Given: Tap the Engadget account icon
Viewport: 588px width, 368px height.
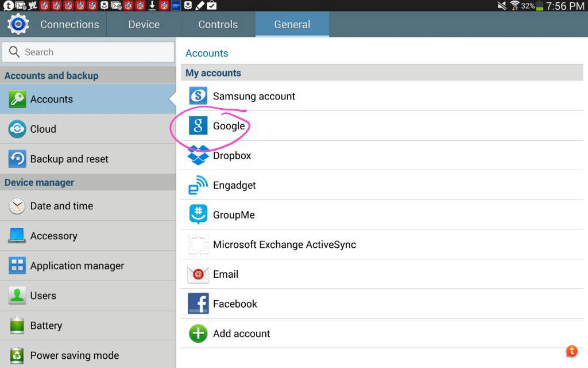Looking at the screenshot, I should click(198, 185).
